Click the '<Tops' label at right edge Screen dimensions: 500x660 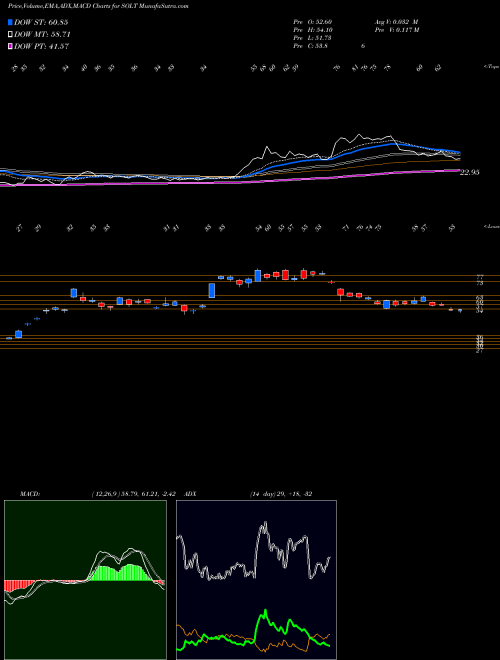(x=492, y=67)
